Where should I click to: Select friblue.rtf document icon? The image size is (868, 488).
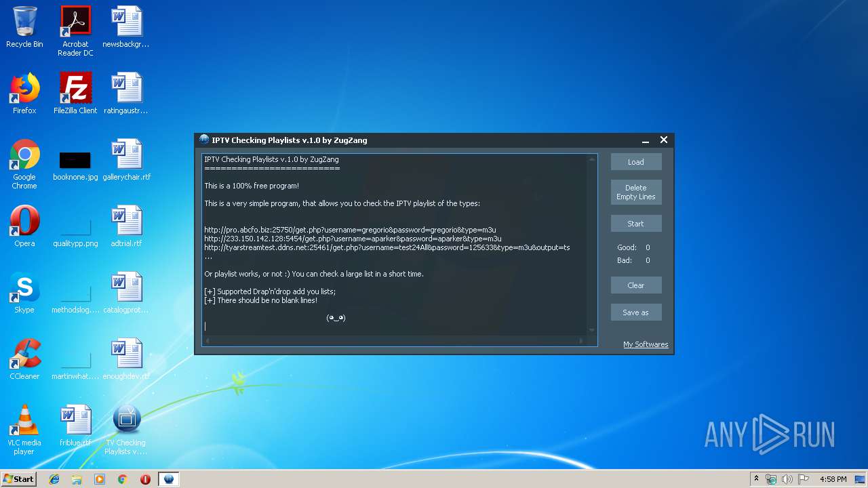pos(75,426)
